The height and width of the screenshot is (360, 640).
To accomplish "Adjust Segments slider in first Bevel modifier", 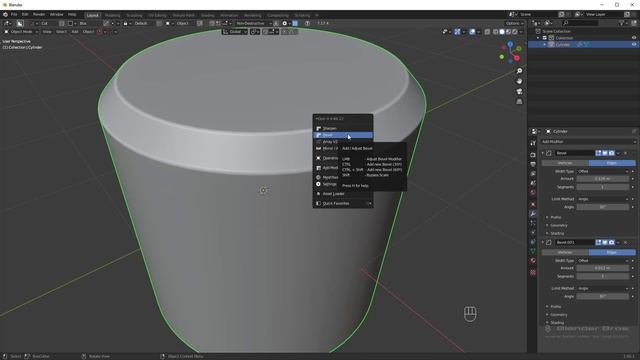I will [x=603, y=187].
